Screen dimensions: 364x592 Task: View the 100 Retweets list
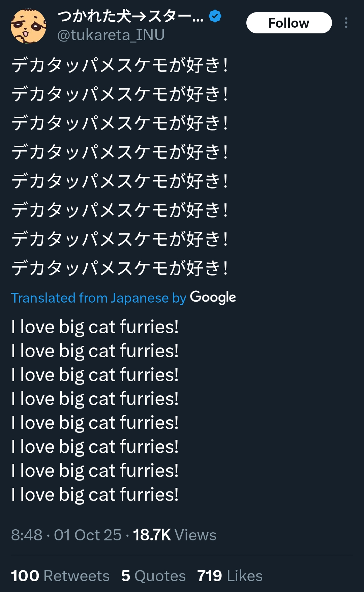pos(60,576)
